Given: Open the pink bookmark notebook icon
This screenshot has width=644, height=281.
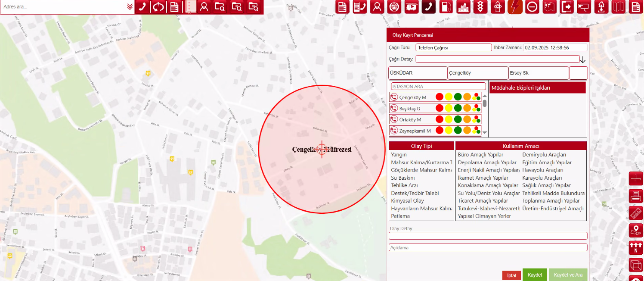Looking at the screenshot, I should pyautogui.click(x=191, y=7).
